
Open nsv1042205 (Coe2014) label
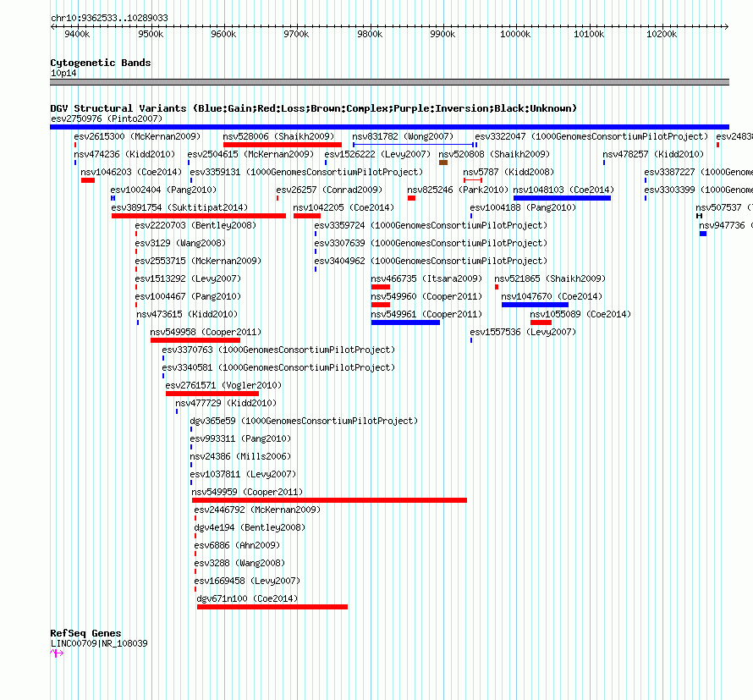coord(344,207)
